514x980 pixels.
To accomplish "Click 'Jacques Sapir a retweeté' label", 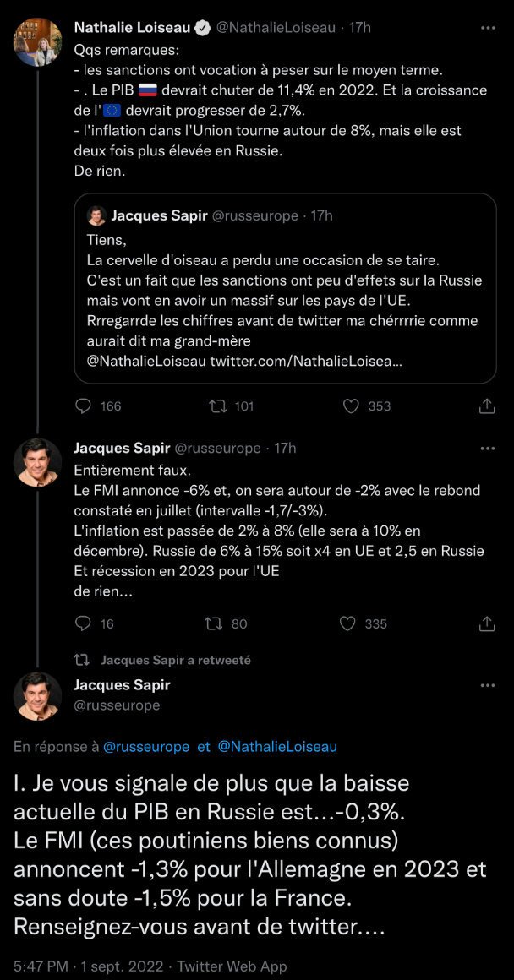I will (x=176, y=660).
